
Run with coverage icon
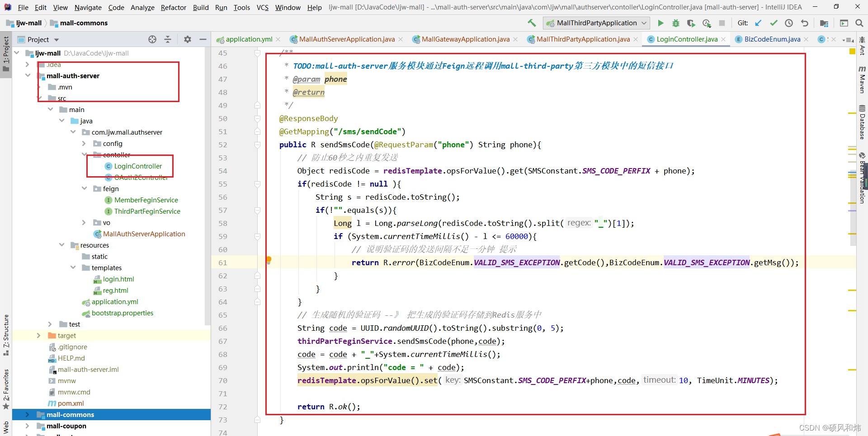(x=691, y=23)
